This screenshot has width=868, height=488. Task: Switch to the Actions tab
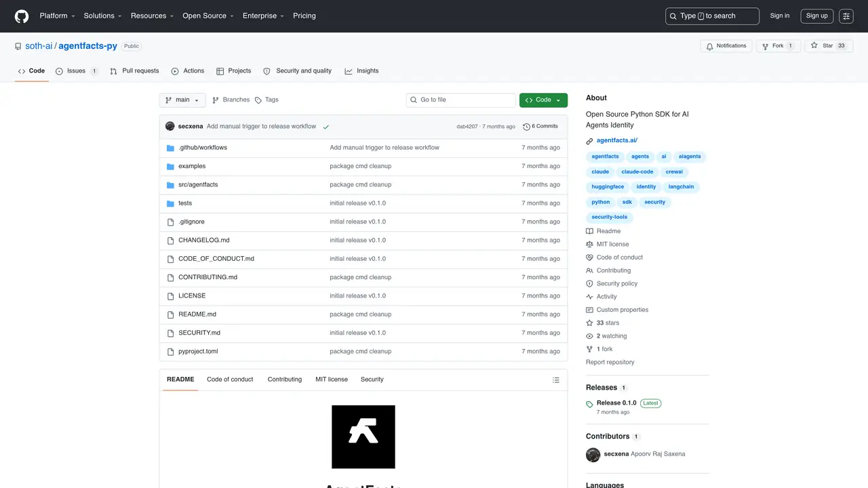pyautogui.click(x=188, y=71)
